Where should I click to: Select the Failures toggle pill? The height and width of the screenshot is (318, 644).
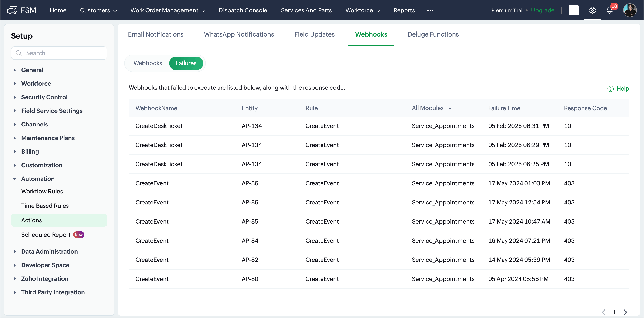(186, 63)
